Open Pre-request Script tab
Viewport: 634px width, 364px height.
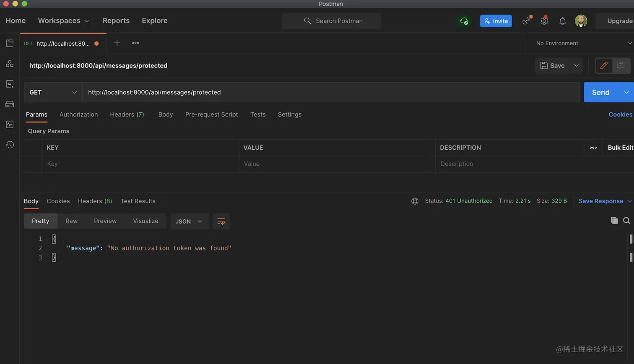pos(211,114)
